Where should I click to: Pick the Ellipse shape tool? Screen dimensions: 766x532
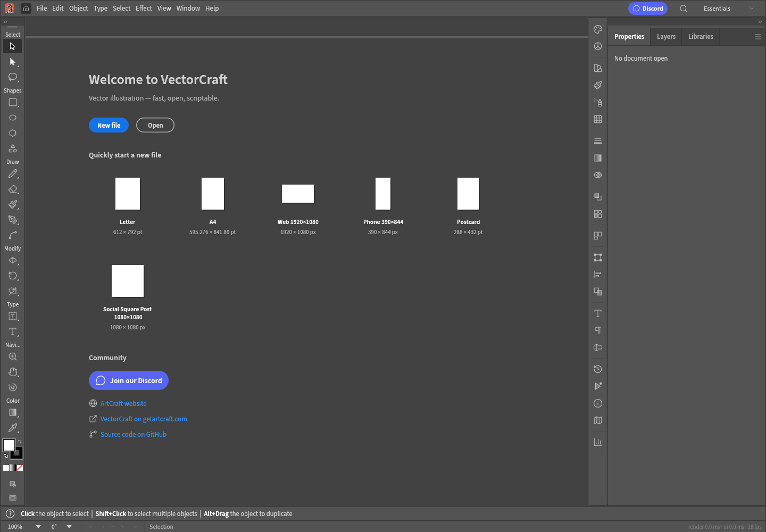[13, 118]
